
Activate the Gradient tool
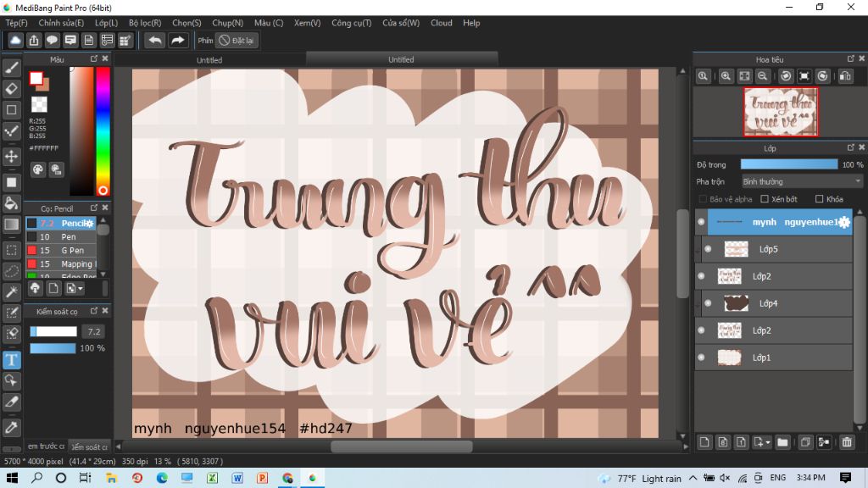tap(12, 224)
